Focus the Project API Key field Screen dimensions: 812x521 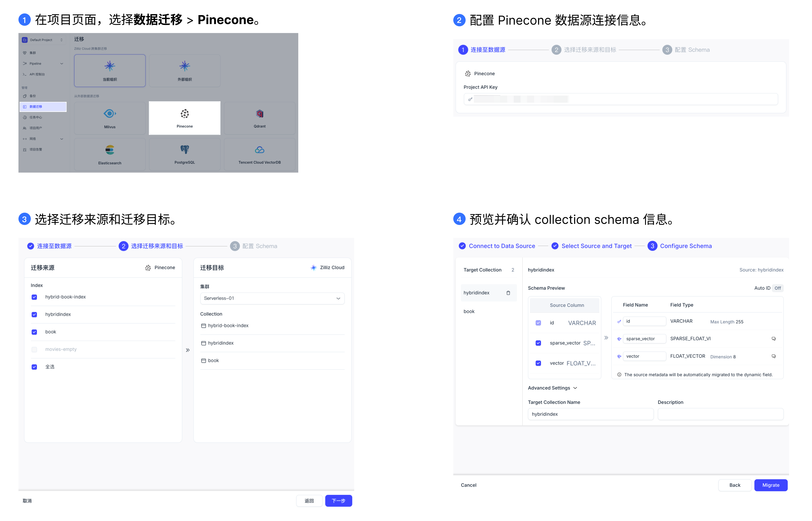coord(621,99)
